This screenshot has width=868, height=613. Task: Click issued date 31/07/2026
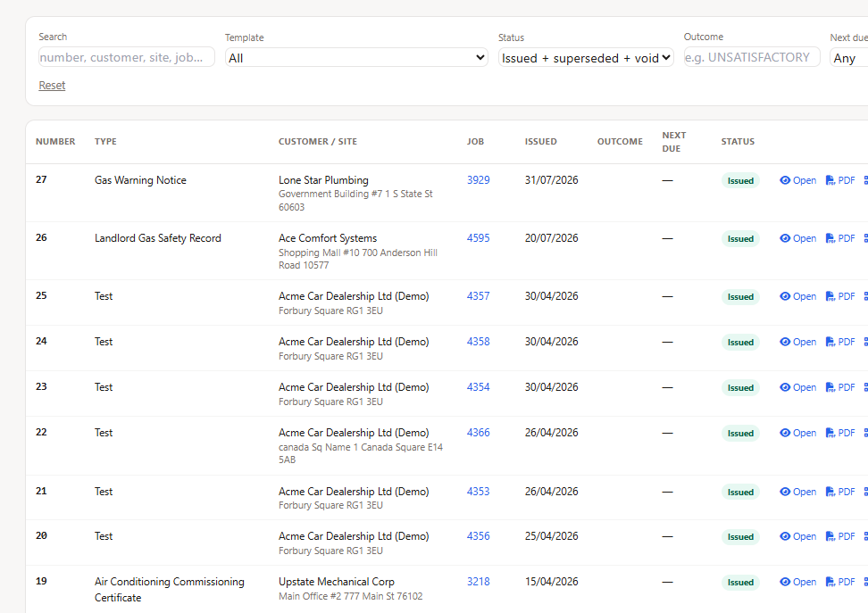[x=551, y=180]
